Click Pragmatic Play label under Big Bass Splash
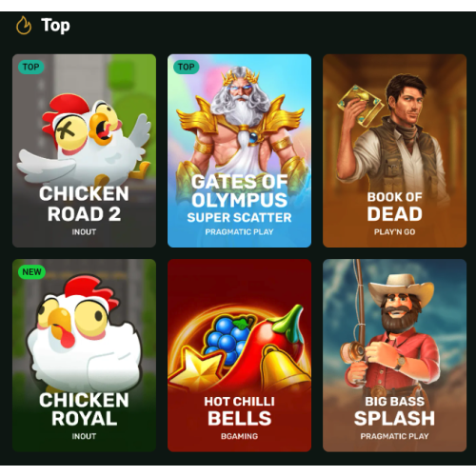 click(x=394, y=436)
